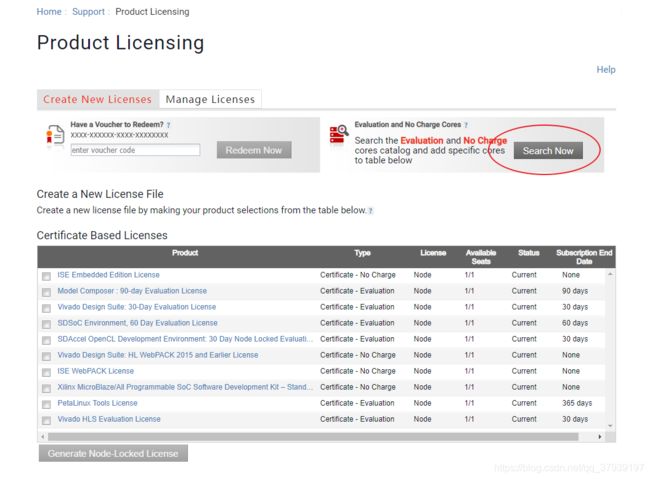The height and width of the screenshot is (479, 650).
Task: Check ISE Embedded Edition License checkbox
Action: 46,276
